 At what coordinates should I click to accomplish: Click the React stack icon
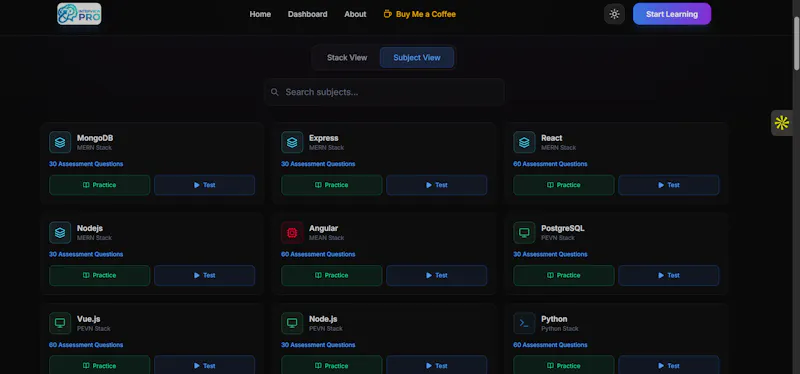click(x=524, y=142)
